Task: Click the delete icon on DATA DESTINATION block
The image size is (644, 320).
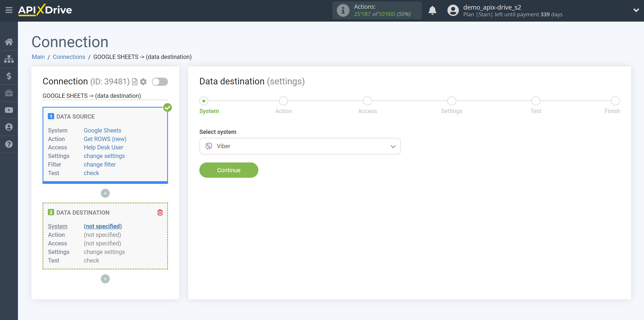Action: pyautogui.click(x=160, y=212)
